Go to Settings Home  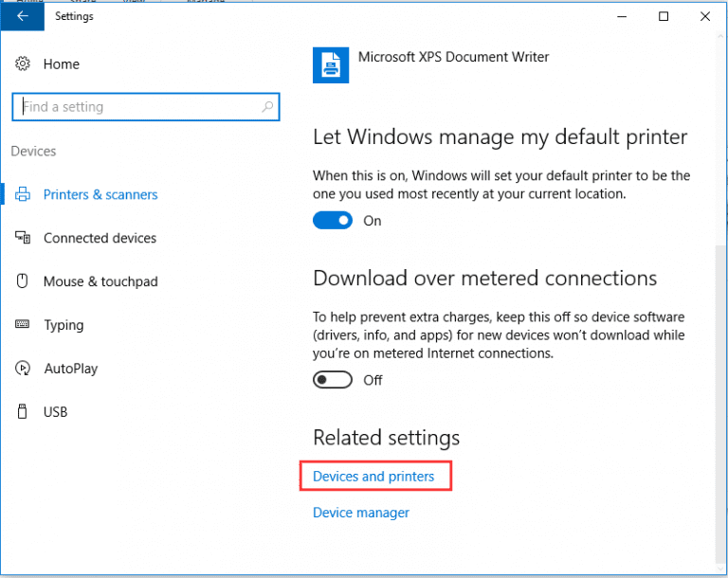[x=62, y=64]
